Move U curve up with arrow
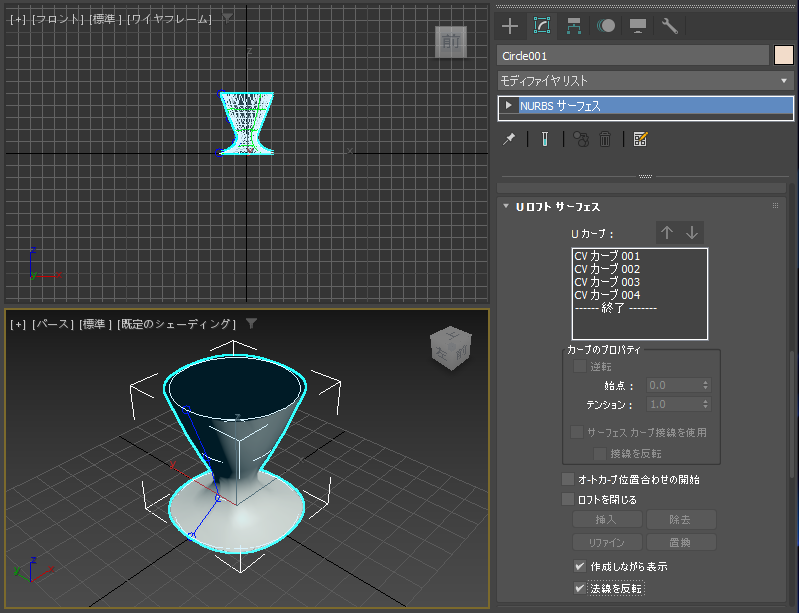Image resolution: width=799 pixels, height=613 pixels. [x=667, y=233]
